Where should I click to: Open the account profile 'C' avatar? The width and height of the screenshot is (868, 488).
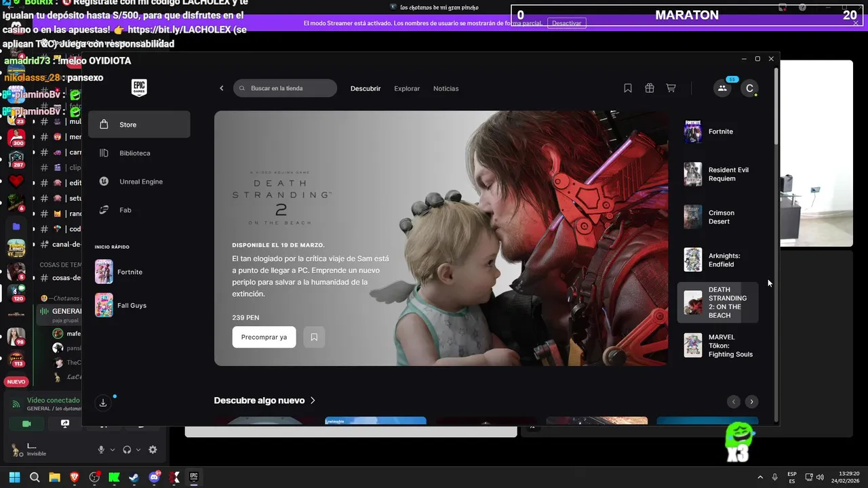(x=749, y=88)
